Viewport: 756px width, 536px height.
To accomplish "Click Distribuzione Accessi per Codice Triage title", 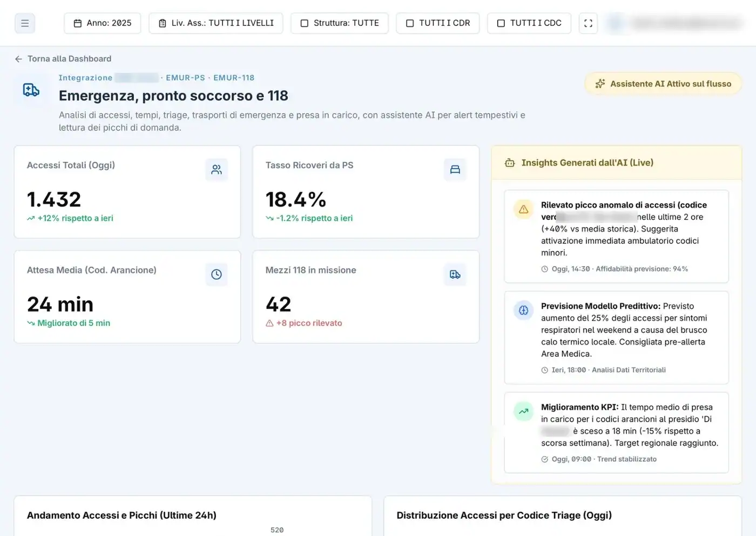I will click(x=504, y=515).
